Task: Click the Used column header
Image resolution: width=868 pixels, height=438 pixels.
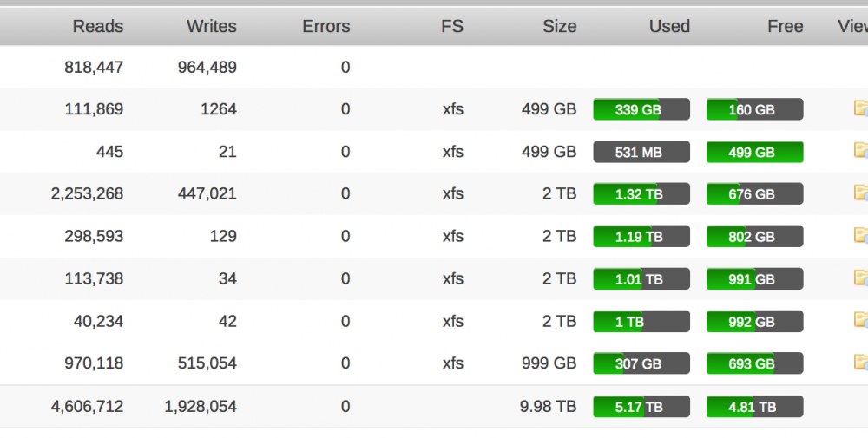Action: point(669,26)
